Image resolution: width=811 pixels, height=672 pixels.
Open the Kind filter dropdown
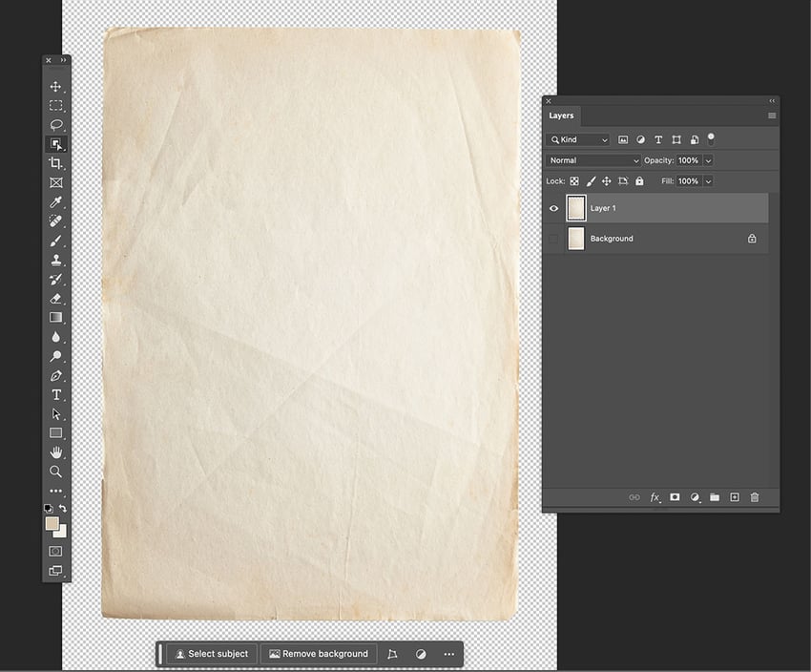tap(577, 139)
